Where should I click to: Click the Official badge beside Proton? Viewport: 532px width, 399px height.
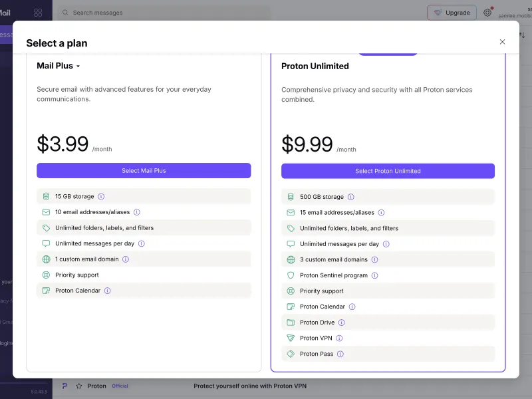click(x=120, y=386)
